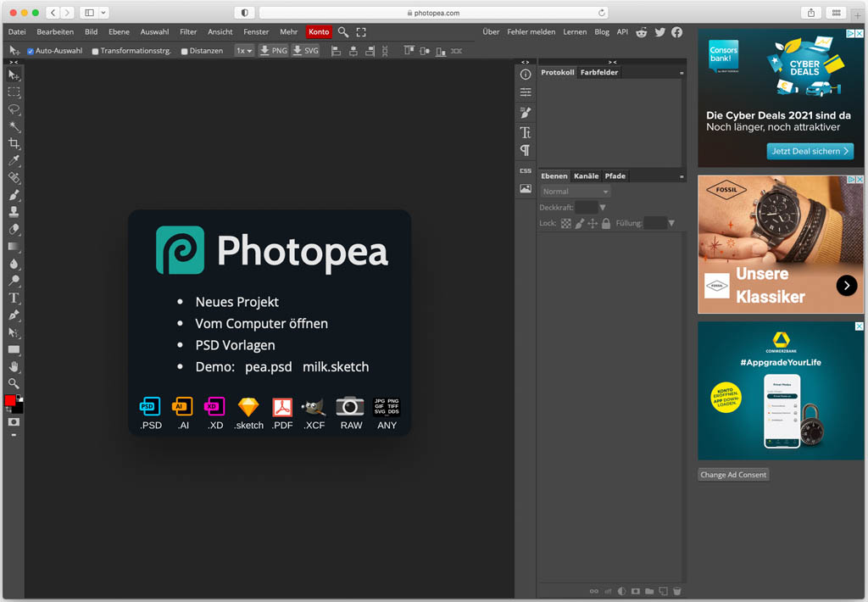This screenshot has height=602, width=868.
Task: Open Photopea Twitter page icon
Action: (x=659, y=32)
